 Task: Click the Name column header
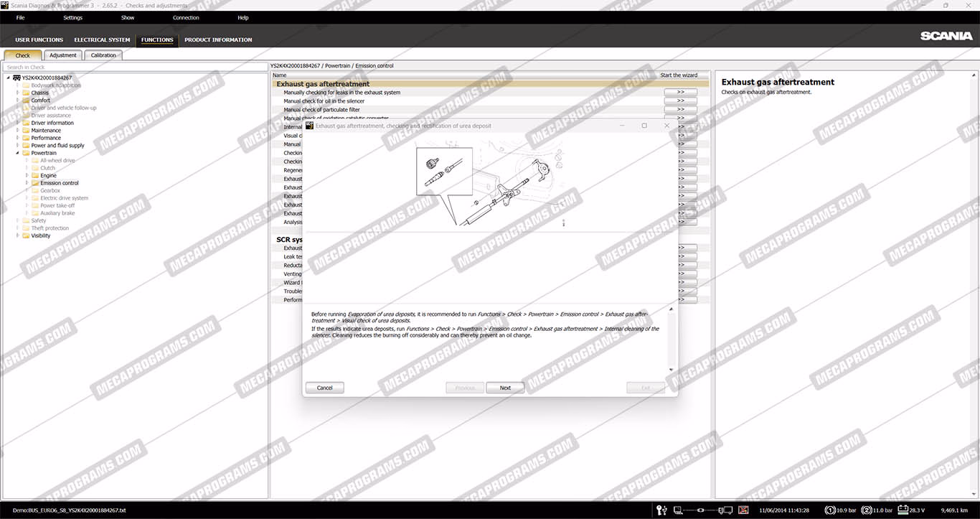click(280, 75)
